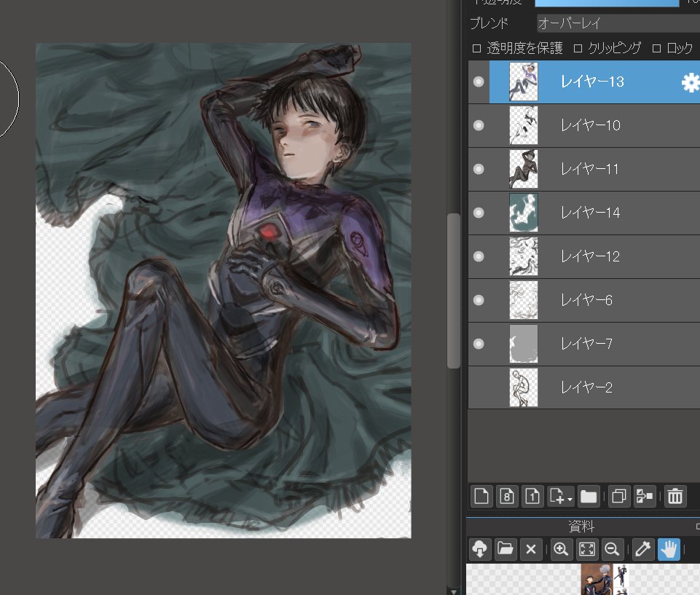Viewport: 700px width, 595px height.
Task: Click the 資料 panel title bar
Action: click(583, 527)
